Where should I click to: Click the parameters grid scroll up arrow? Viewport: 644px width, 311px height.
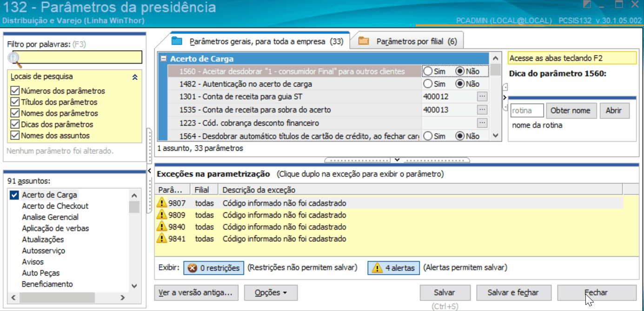(x=496, y=59)
